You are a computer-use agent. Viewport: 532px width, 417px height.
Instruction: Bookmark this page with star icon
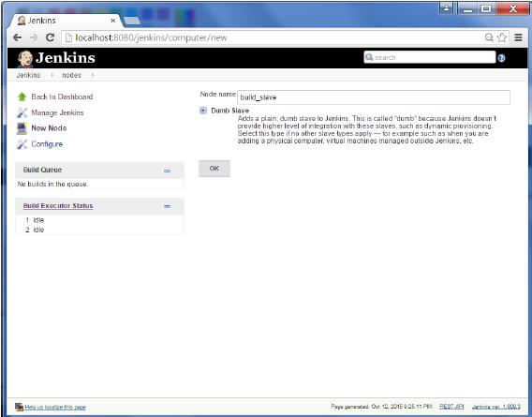click(502, 37)
